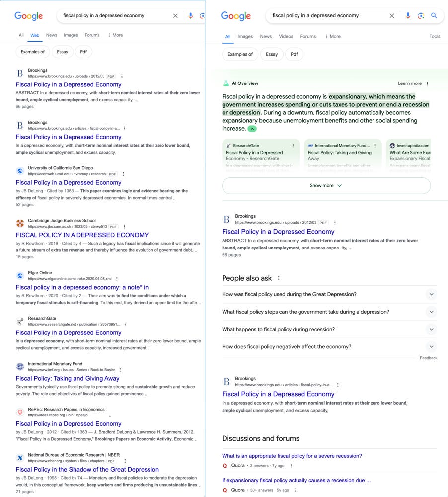Open three-dot menu beside Quora 30+ answers entry
Screen dimensions: 448x497
click(296, 490)
